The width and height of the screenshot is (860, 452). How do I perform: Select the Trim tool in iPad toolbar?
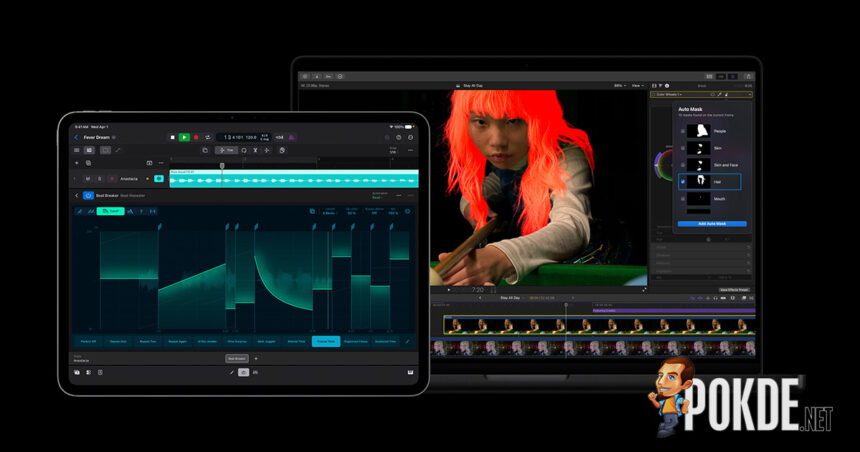(226, 150)
